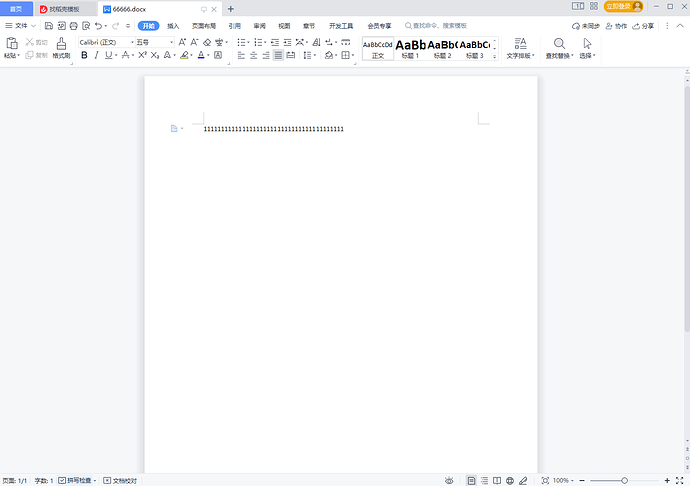Click the Copy button

click(36, 55)
